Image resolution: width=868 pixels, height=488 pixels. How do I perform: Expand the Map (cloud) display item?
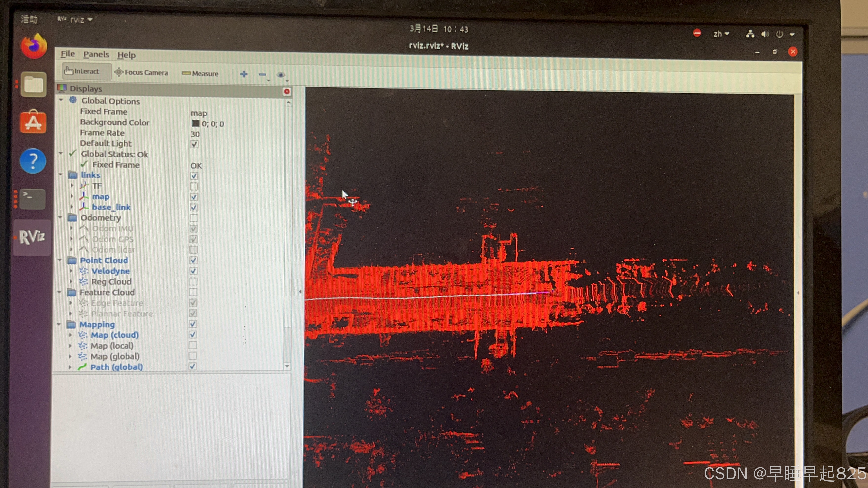click(70, 335)
